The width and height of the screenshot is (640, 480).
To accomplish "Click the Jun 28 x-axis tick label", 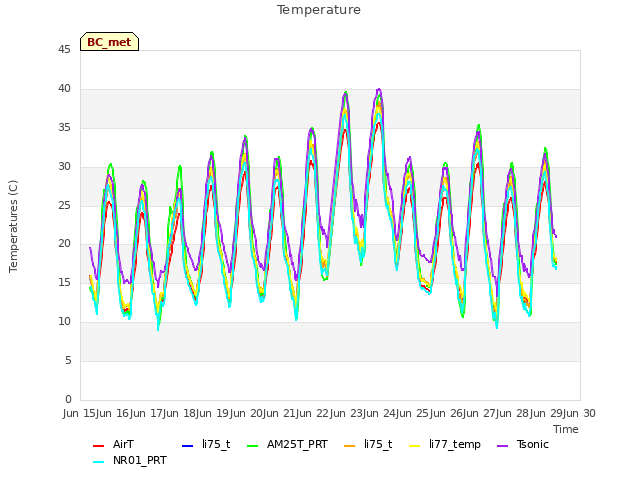I will click(x=514, y=413).
